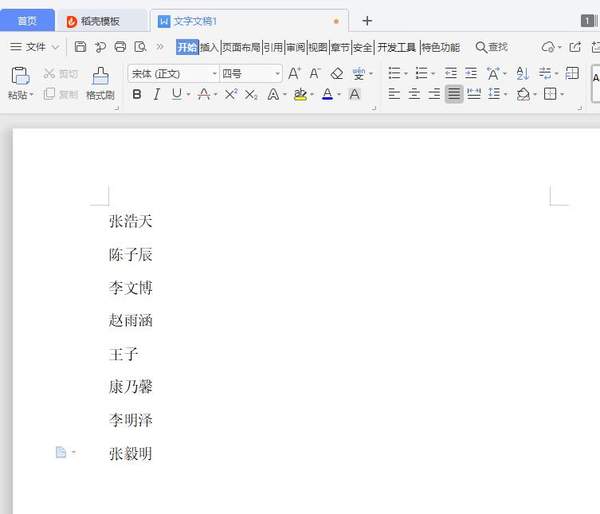Toggle Superscript formatting
The image size is (600, 514).
point(231,94)
